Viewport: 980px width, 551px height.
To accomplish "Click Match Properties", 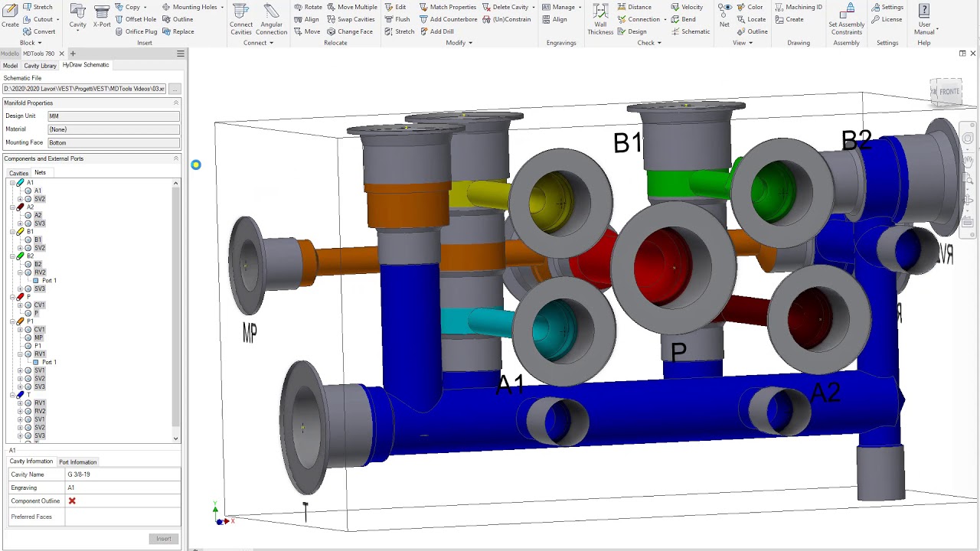I will (448, 7).
